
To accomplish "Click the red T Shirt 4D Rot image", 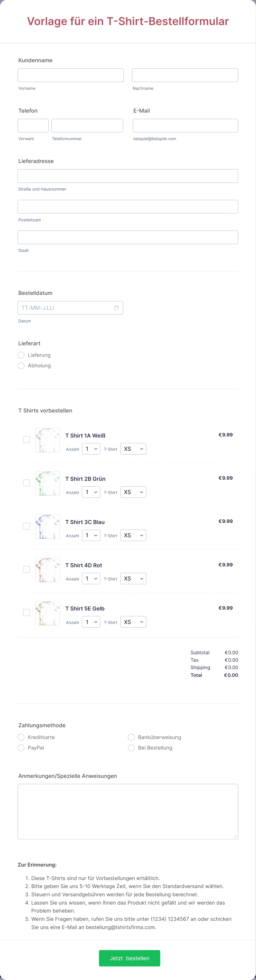I will click(x=48, y=570).
